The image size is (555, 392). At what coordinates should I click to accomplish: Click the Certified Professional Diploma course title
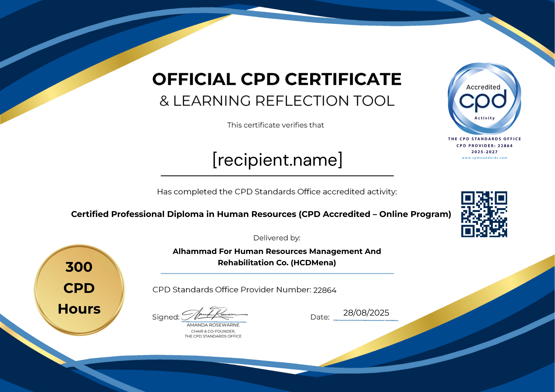click(x=261, y=214)
